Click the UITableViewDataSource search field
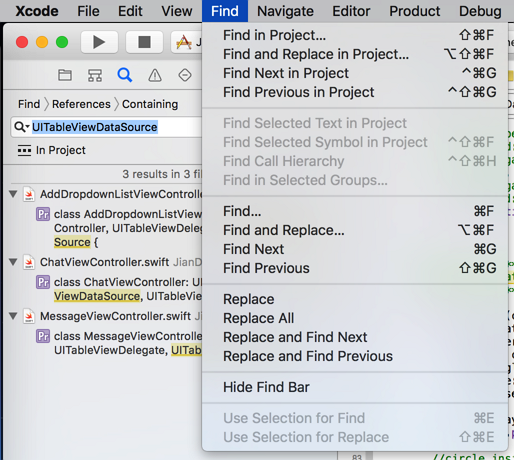Image resolution: width=514 pixels, height=460 pixels. coord(107,127)
